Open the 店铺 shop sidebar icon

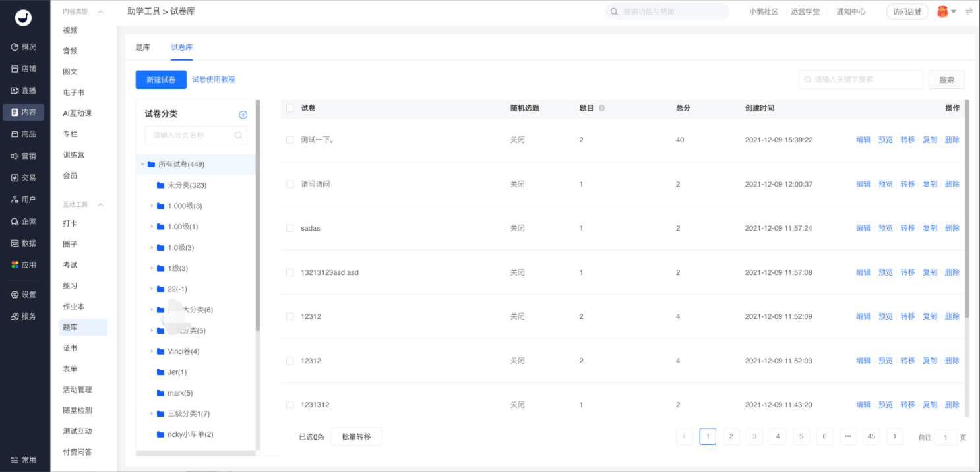tap(15, 69)
